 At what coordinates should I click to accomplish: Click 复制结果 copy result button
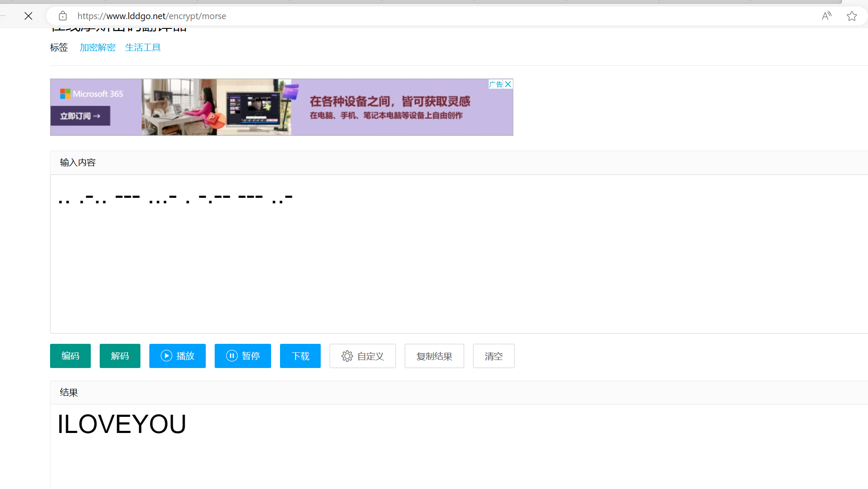[434, 356]
